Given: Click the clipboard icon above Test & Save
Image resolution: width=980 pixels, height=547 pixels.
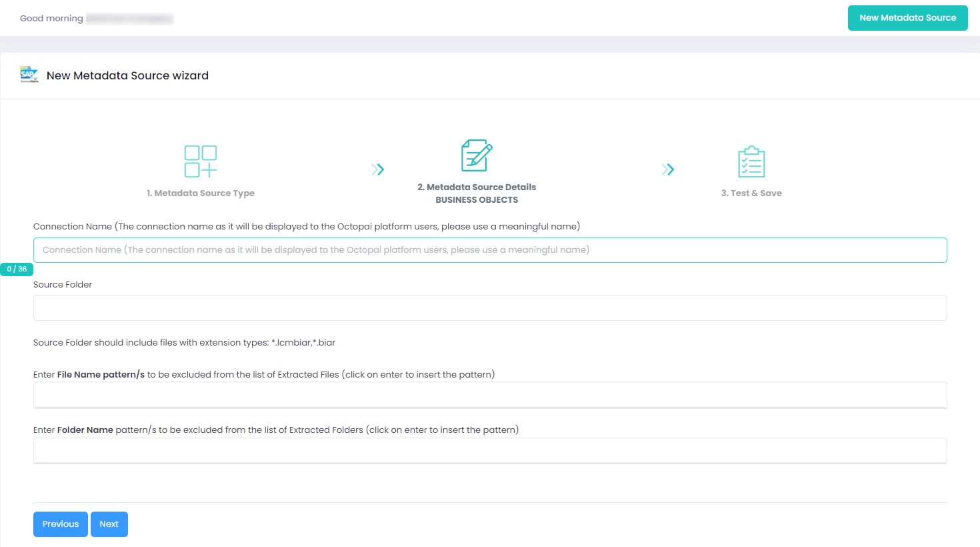Looking at the screenshot, I should click(x=751, y=160).
